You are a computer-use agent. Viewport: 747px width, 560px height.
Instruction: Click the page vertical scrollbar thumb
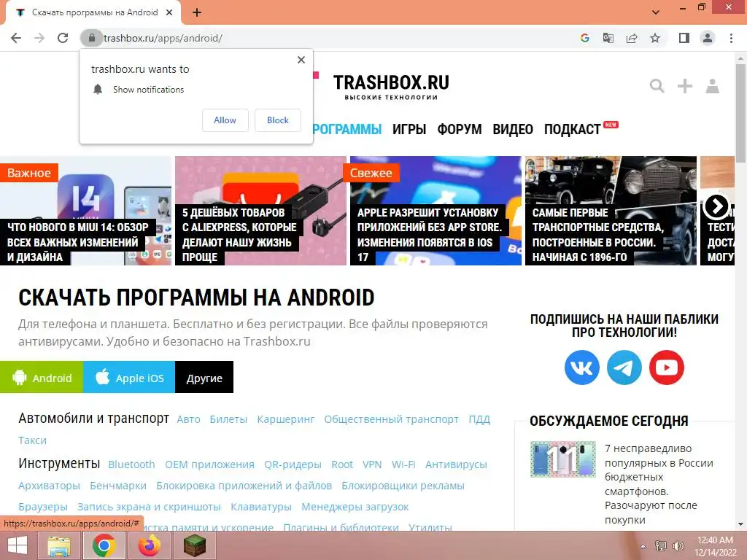coord(740,112)
